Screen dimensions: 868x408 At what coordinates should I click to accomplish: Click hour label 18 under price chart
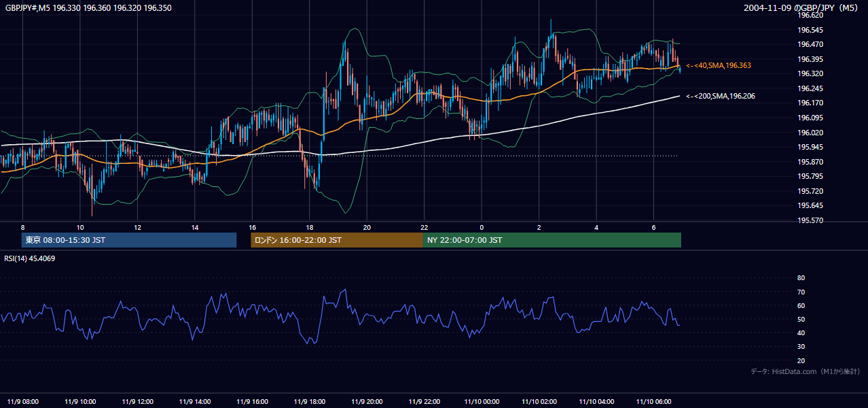tap(310, 227)
